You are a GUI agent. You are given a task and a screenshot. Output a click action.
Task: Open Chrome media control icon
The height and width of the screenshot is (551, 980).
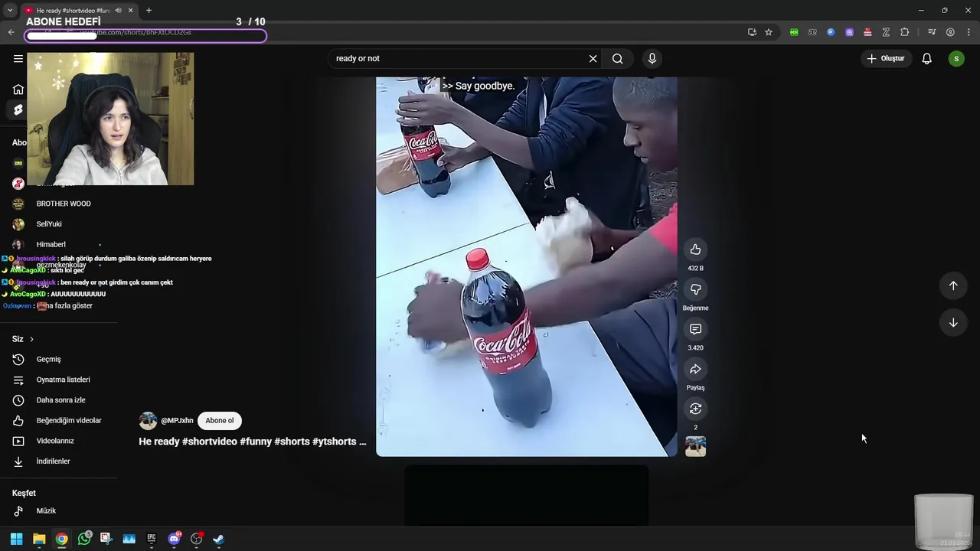(x=932, y=32)
